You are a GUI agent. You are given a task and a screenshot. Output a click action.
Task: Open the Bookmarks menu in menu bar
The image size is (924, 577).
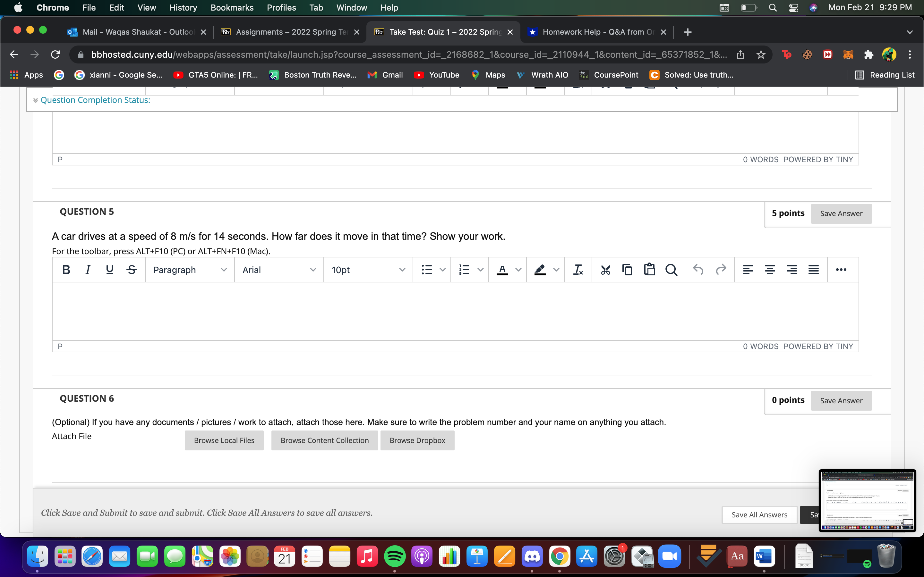[232, 8]
